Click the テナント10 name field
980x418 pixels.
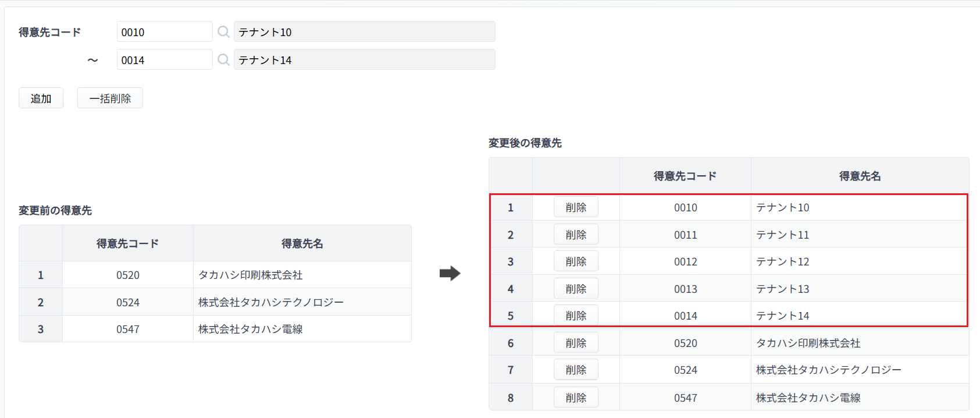click(x=365, y=32)
